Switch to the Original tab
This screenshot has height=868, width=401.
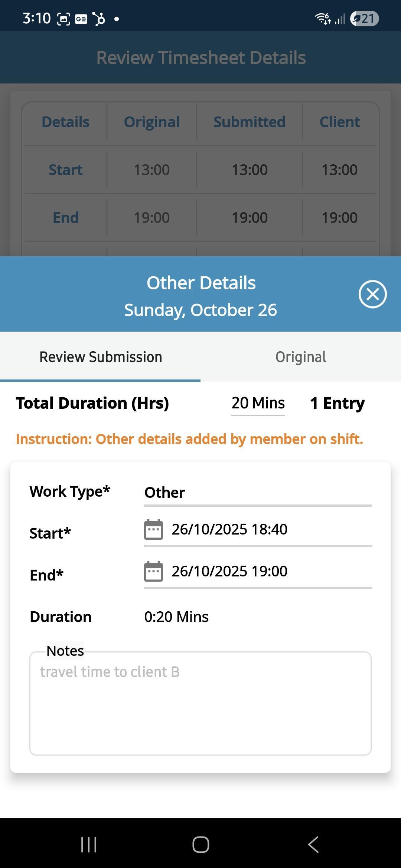(x=301, y=357)
